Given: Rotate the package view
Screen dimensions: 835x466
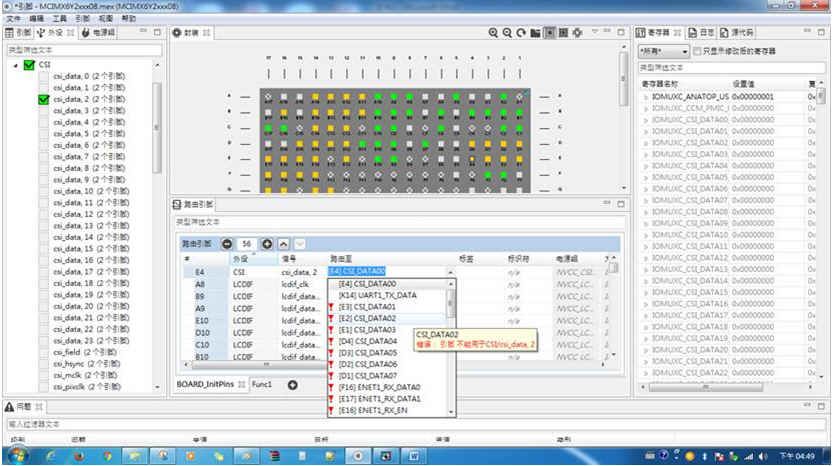Looking at the screenshot, I should [521, 33].
